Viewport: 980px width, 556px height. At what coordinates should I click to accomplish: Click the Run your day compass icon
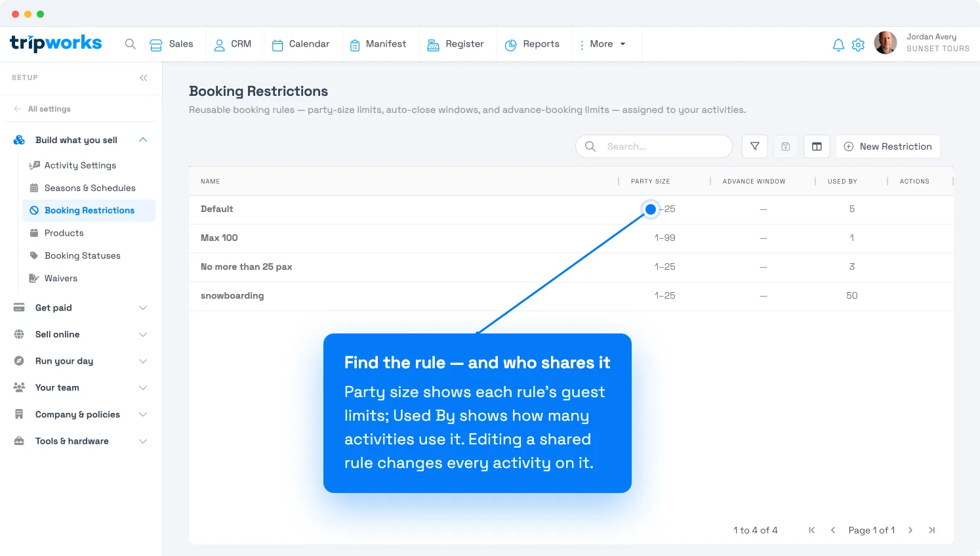(19, 361)
